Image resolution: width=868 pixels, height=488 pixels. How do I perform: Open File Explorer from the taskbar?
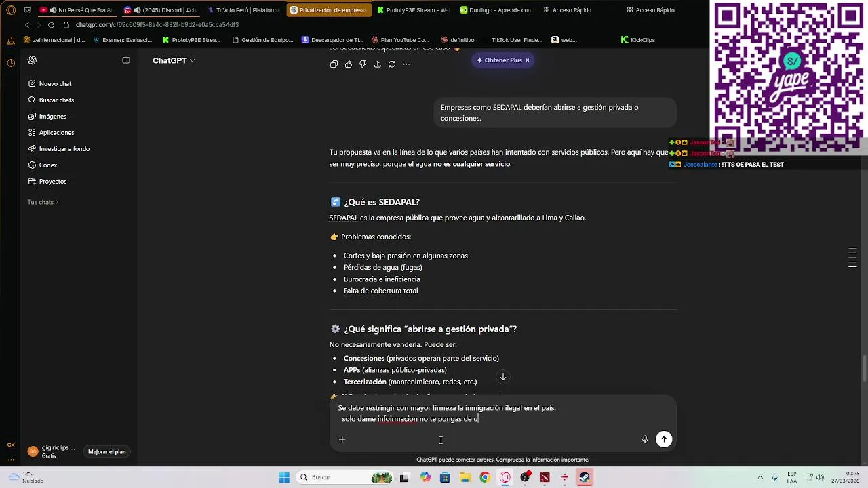click(465, 478)
